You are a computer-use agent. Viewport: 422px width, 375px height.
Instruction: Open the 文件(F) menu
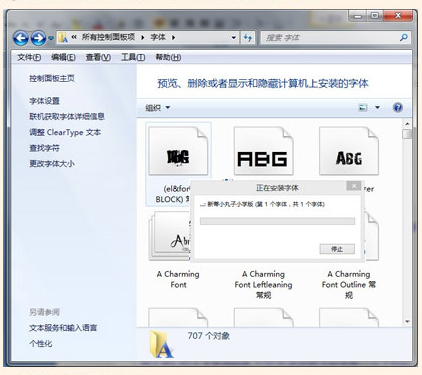click(29, 57)
